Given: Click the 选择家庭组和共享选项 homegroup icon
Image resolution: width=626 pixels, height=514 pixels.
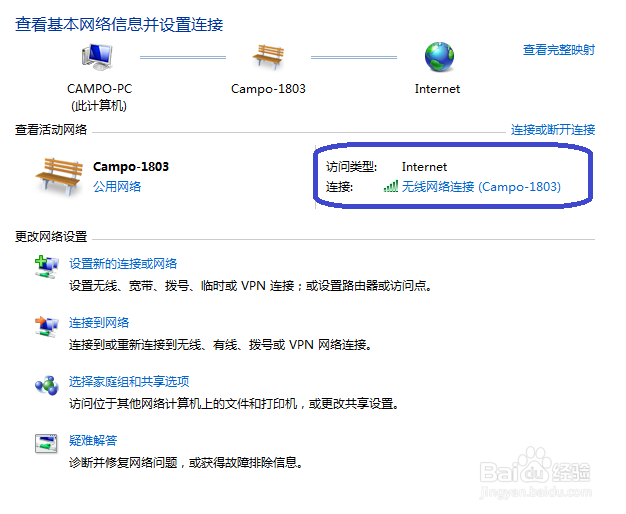Looking at the screenshot, I should tap(47, 385).
